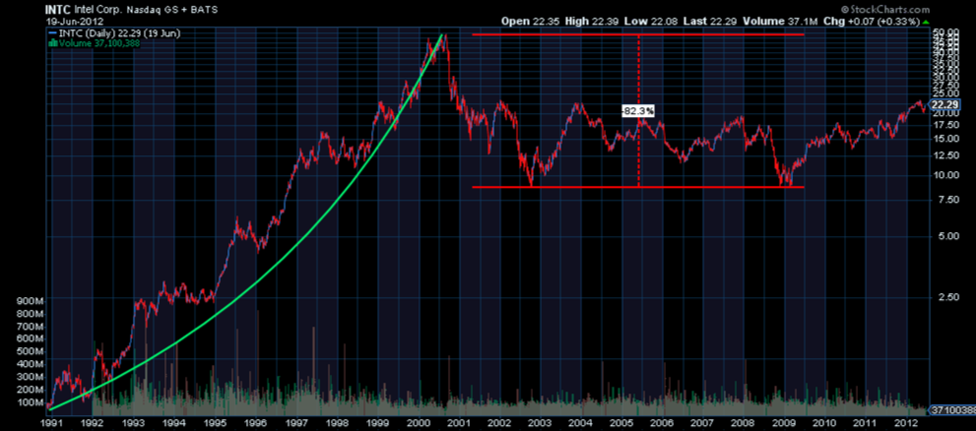Click the 22.29 last-price tag on axis

pos(945,104)
